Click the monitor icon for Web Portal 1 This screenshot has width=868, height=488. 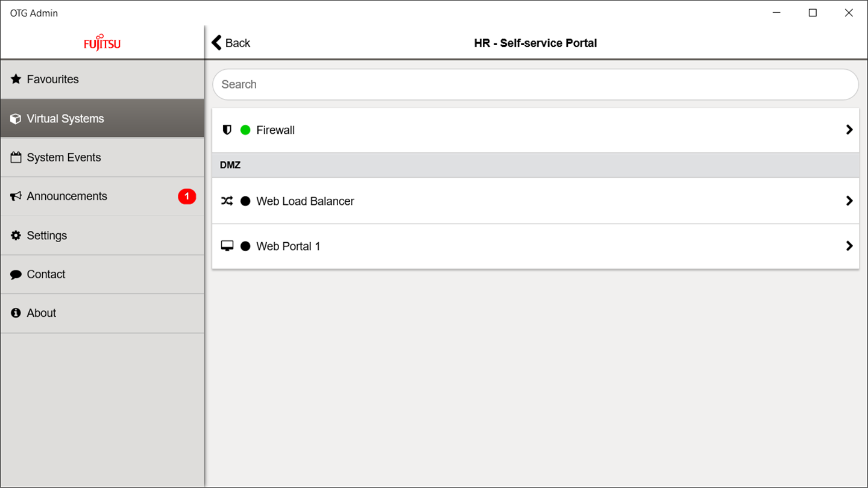click(227, 246)
